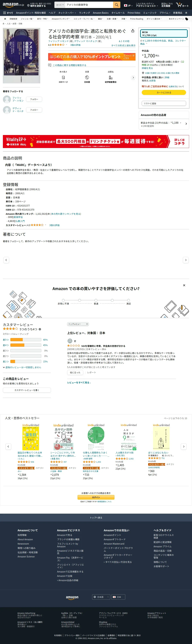Click the orange search magnifier button
The image size is (192, 644).
pos(116,5)
